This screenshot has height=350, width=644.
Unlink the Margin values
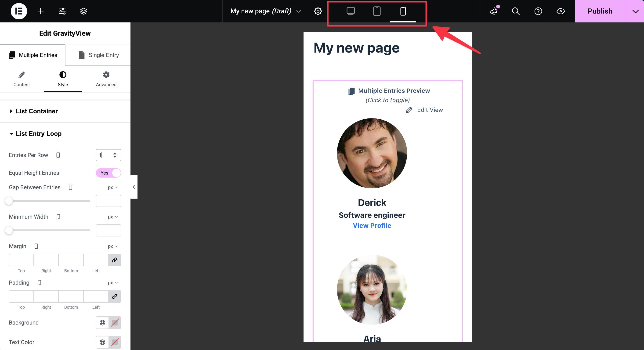pos(115,260)
